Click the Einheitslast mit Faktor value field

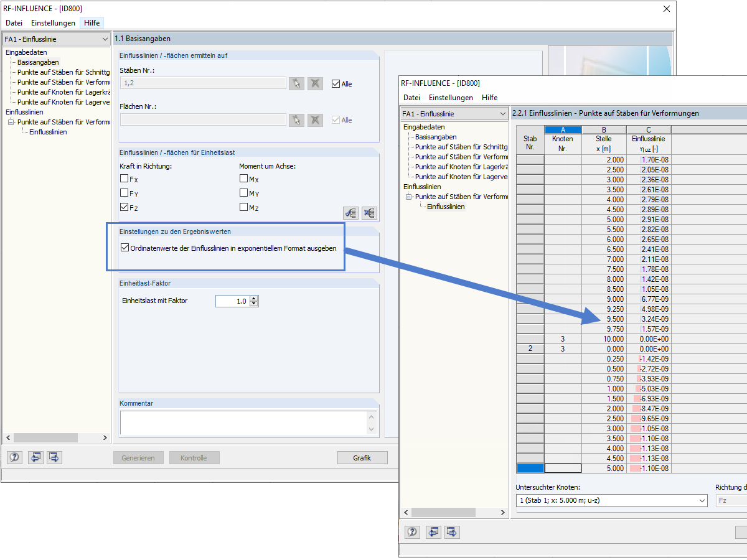[x=232, y=301]
